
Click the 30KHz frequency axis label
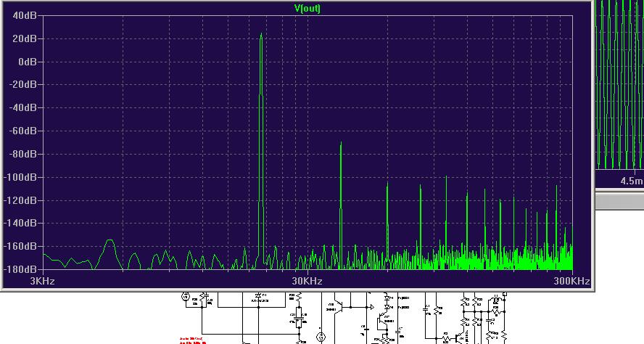coord(307,281)
